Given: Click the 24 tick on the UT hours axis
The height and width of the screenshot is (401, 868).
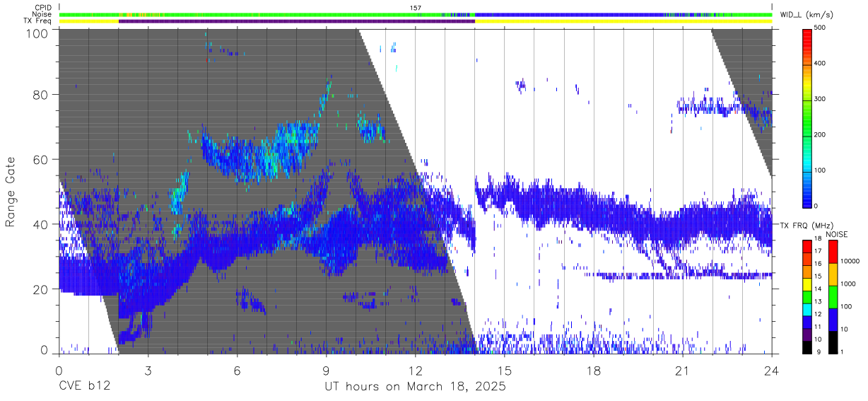Looking at the screenshot, I should [771, 370].
